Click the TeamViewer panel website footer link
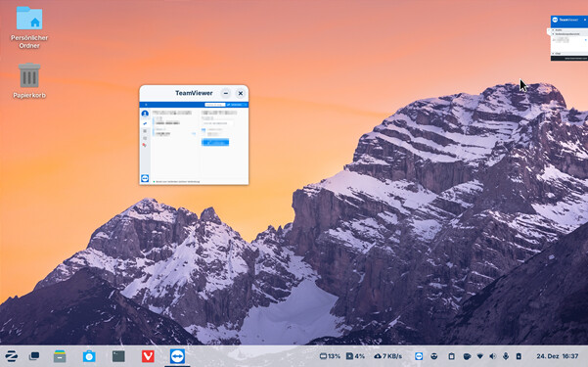The height and width of the screenshot is (367, 588). click(x=576, y=59)
